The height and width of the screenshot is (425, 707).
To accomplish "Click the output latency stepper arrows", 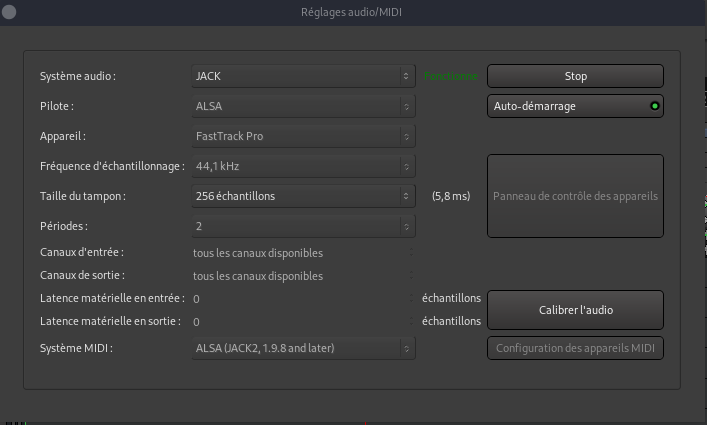I will pyautogui.click(x=410, y=322).
